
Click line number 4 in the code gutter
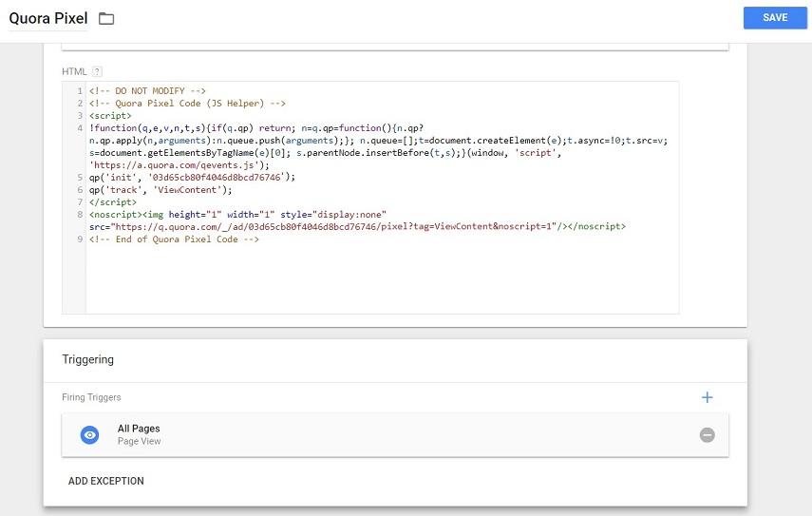(80, 128)
